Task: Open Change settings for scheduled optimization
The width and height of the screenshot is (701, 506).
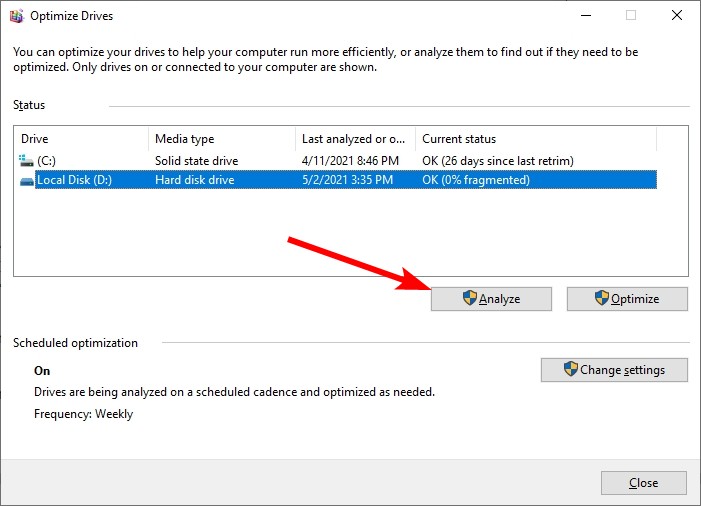Action: (x=614, y=370)
